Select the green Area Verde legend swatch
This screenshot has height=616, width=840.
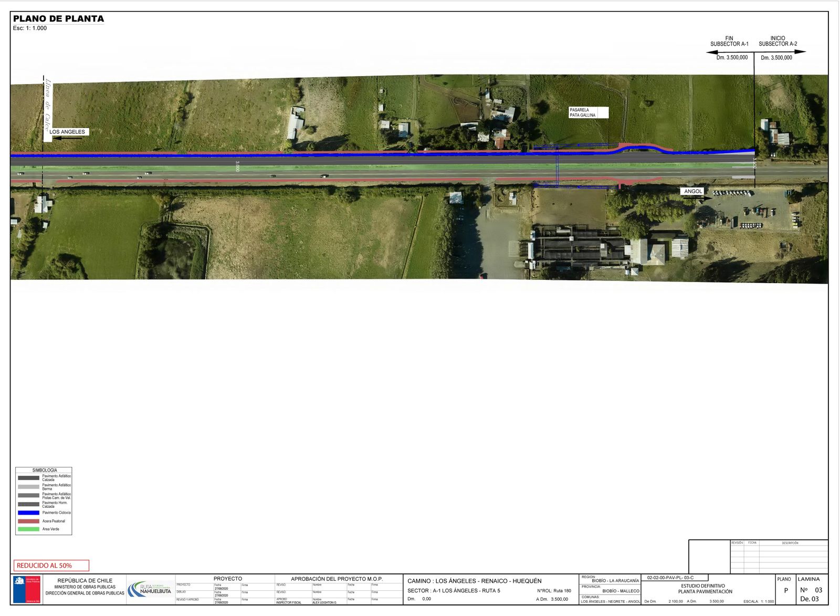coord(28,529)
